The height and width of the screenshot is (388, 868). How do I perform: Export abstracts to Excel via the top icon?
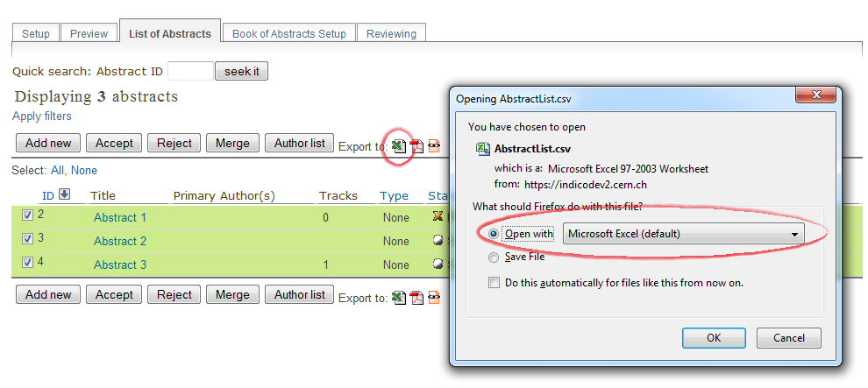399,146
